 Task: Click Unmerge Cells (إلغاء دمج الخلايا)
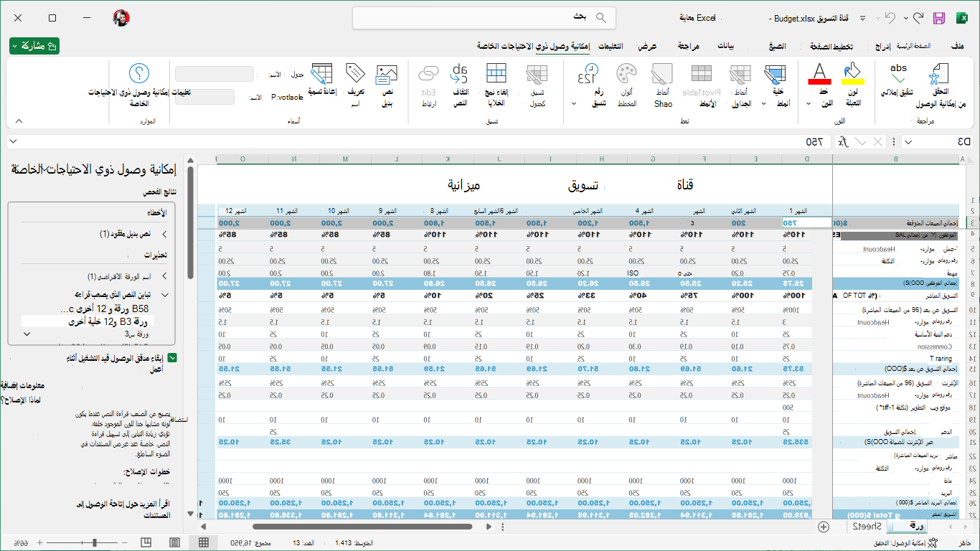pyautogui.click(x=496, y=85)
